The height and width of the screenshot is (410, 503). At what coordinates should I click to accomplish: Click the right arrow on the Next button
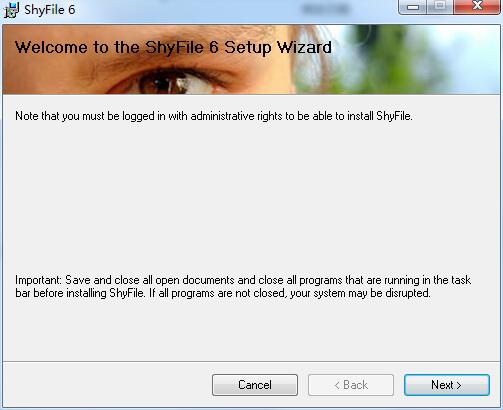click(459, 385)
